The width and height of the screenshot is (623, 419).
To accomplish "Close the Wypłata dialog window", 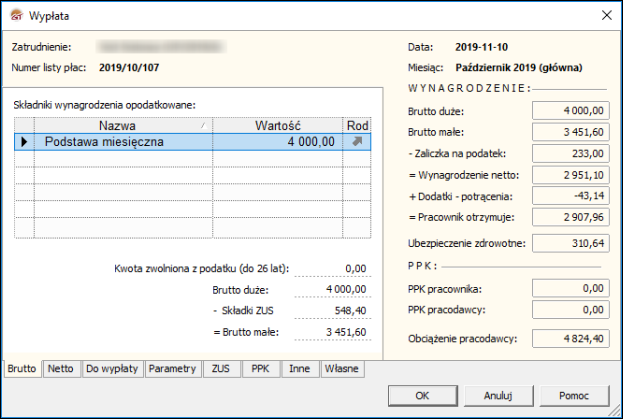I will coord(606,15).
